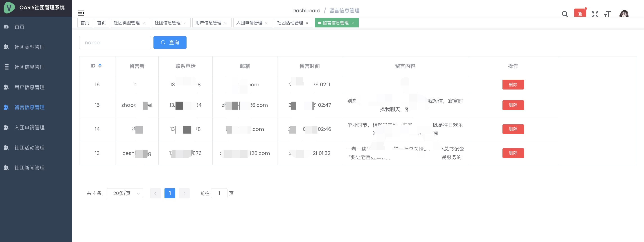Click OASIS社团管理系统 title text
Viewport: 644px width, 242px height.
(42, 7)
